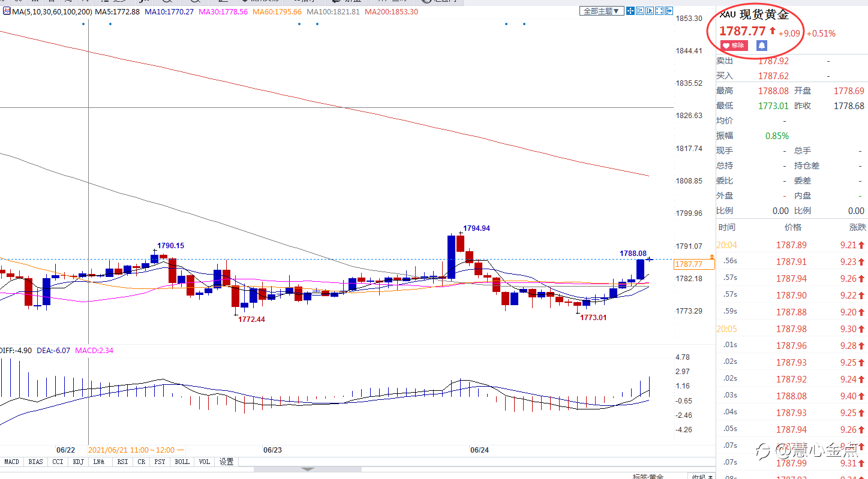This screenshot has width=868, height=479.
Task: Expand the 收起 dropdown at bottom right
Action: click(x=702, y=477)
